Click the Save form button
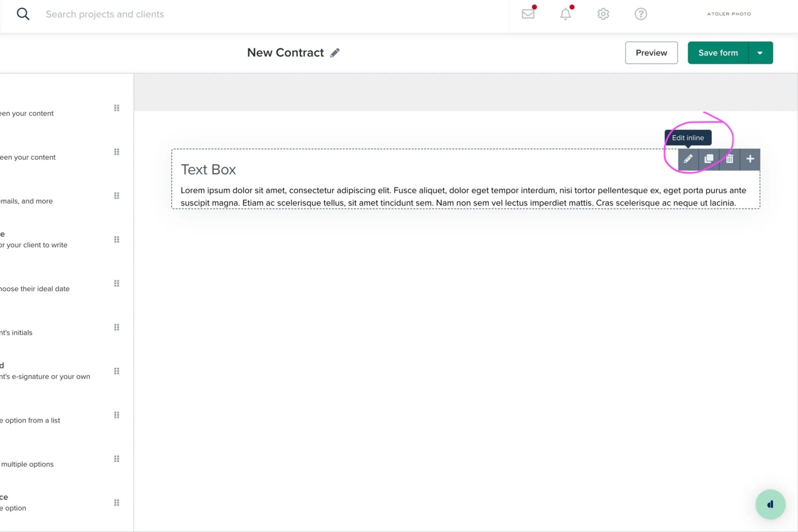Viewport: 798px width, 532px height. 718,53
